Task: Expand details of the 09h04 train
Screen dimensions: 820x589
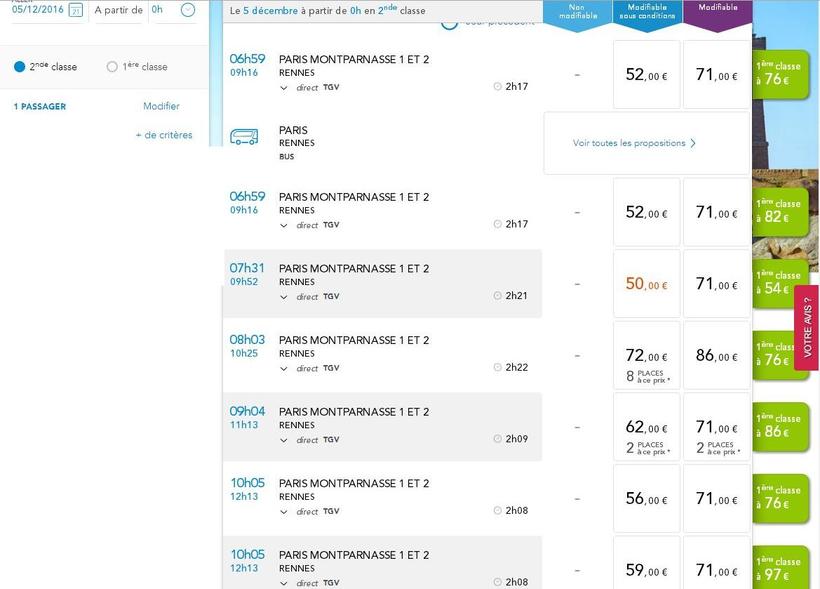Action: [284, 440]
